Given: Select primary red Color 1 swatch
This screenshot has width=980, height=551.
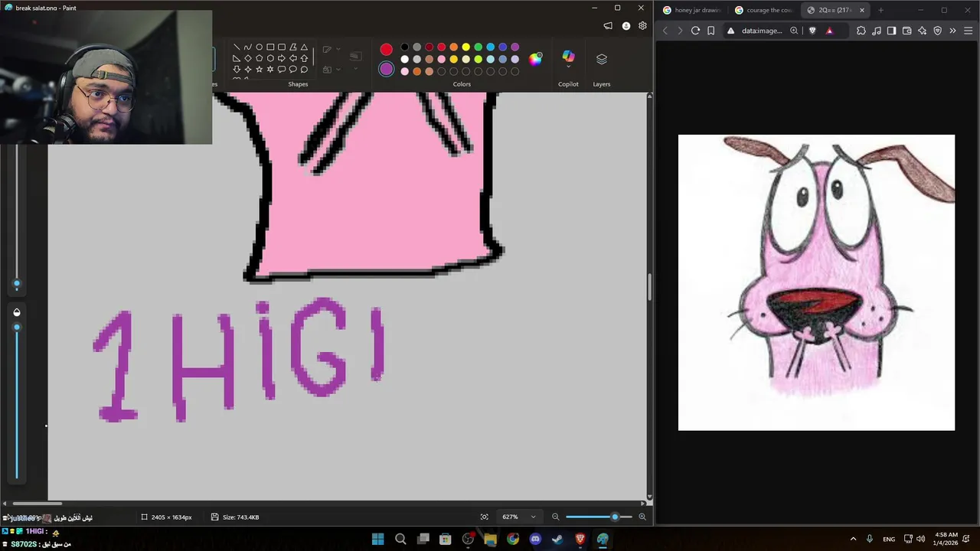Looking at the screenshot, I should (x=386, y=50).
